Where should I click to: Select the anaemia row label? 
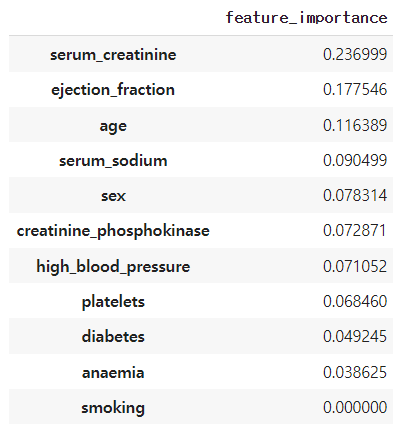click(x=113, y=372)
